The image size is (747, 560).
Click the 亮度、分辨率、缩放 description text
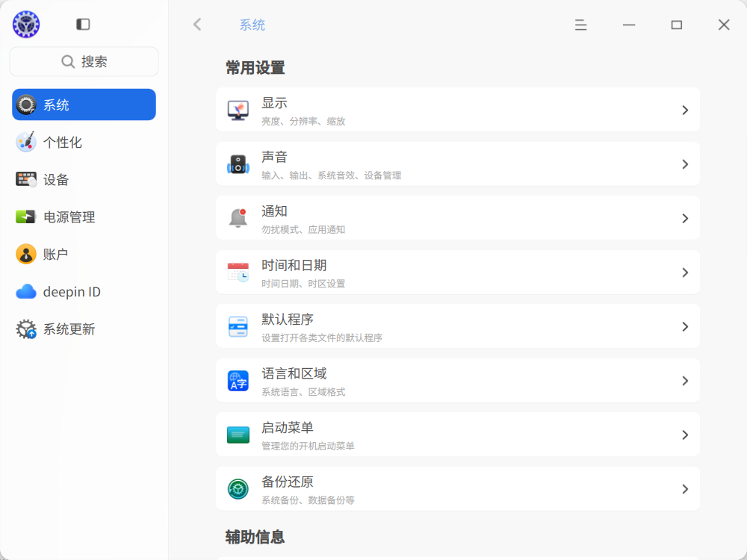pyautogui.click(x=303, y=122)
